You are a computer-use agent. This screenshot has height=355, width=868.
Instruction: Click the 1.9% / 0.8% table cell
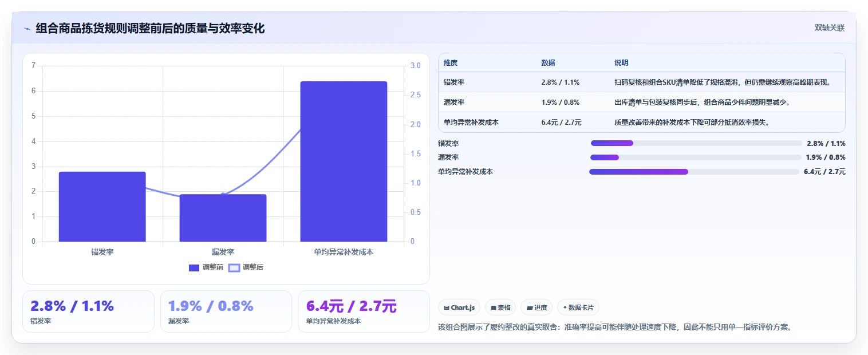(561, 102)
